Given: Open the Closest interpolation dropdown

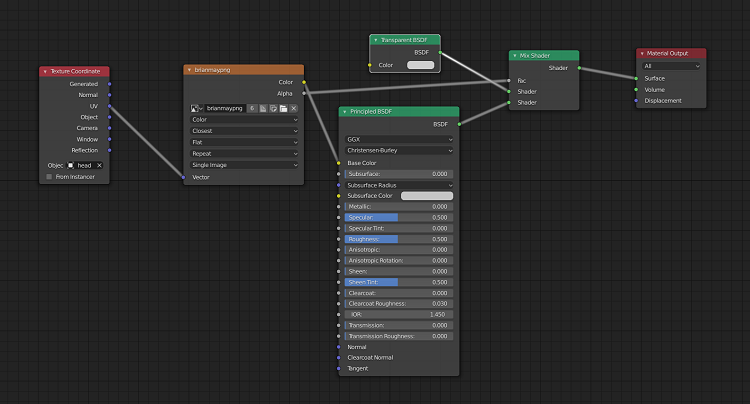Looking at the screenshot, I should click(x=244, y=130).
